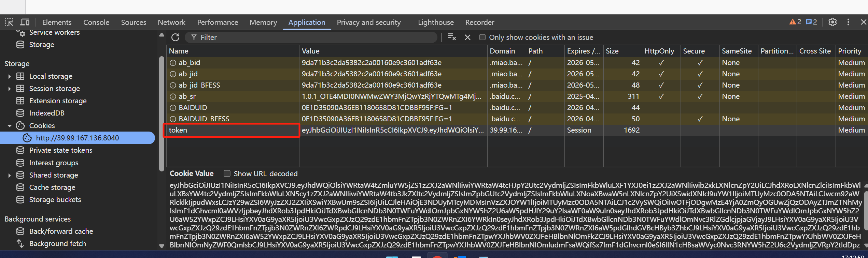The height and width of the screenshot is (258, 868).
Task: Open Storage buckets item
Action: click(x=55, y=200)
